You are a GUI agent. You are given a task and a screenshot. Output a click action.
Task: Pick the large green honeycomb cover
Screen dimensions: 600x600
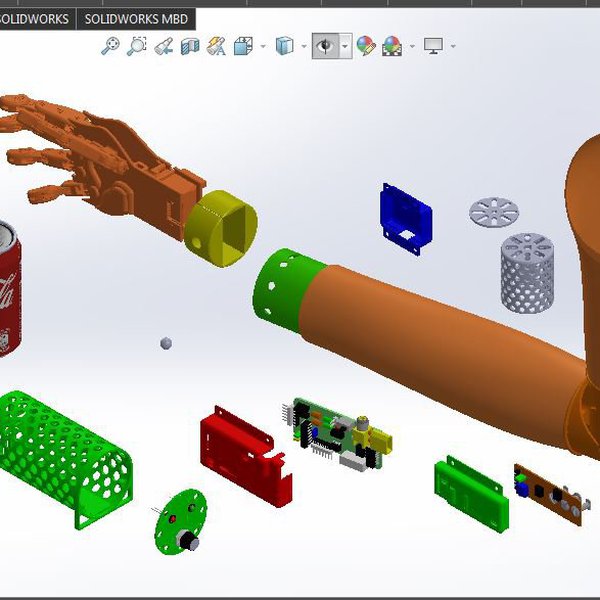pyautogui.click(x=65, y=459)
